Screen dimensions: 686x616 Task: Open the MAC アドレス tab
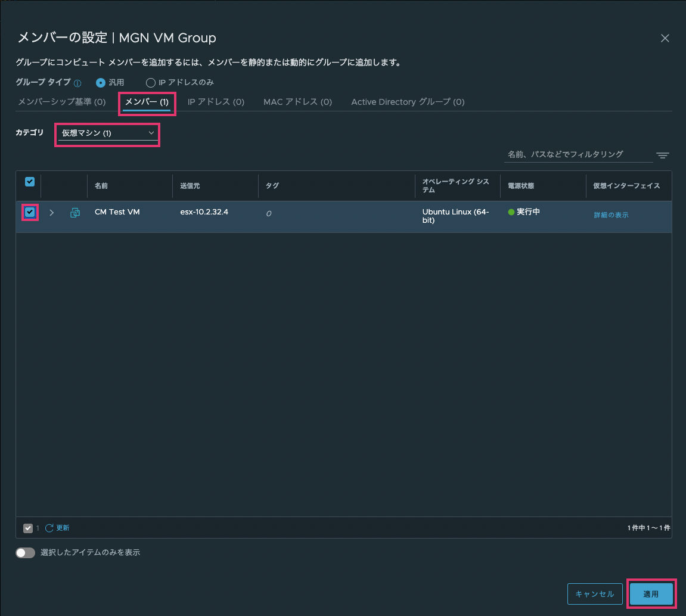coord(297,102)
